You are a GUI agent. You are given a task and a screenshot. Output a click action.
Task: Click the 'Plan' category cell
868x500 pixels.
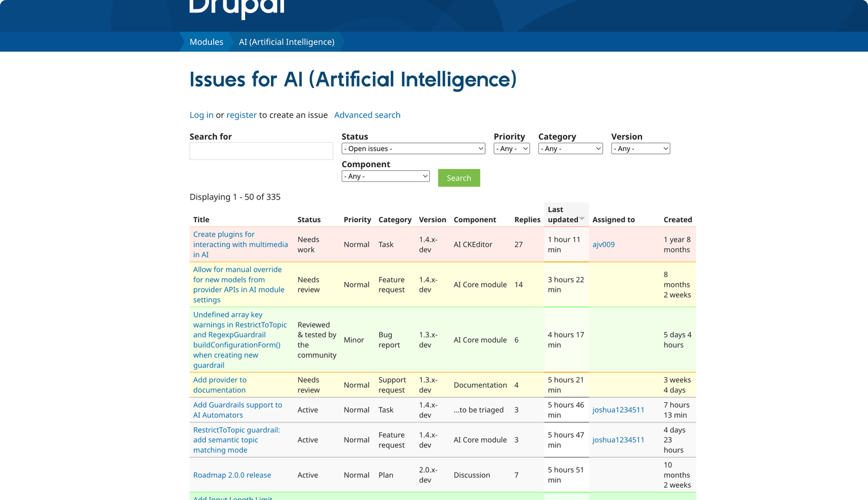click(386, 475)
